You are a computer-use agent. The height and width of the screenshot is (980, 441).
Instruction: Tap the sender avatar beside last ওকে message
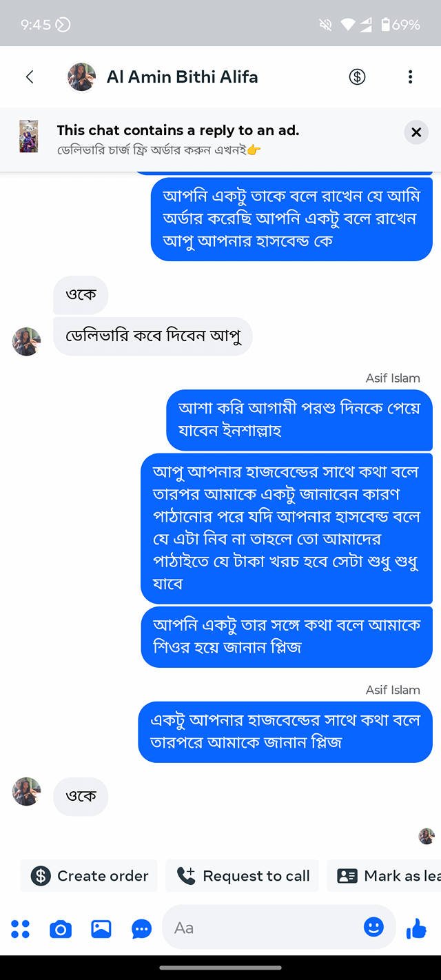[x=26, y=792]
